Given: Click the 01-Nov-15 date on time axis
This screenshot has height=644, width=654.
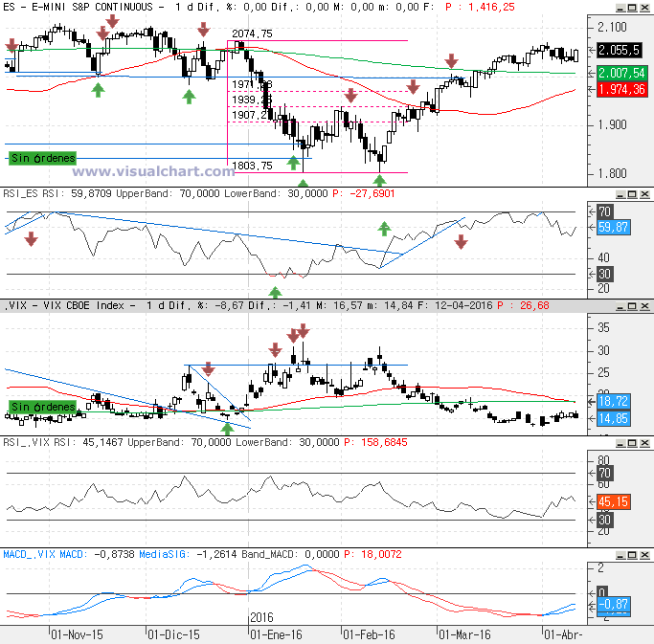Looking at the screenshot, I should pyautogui.click(x=77, y=634).
